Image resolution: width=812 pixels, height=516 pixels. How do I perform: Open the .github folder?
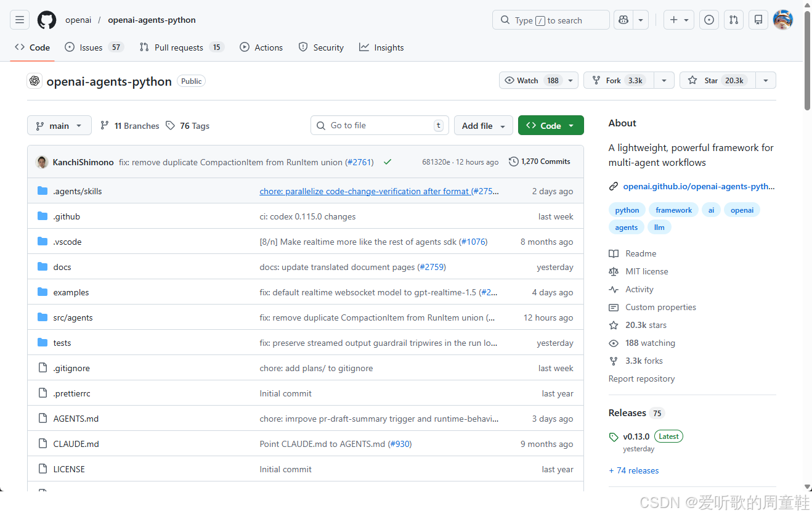[x=67, y=216]
